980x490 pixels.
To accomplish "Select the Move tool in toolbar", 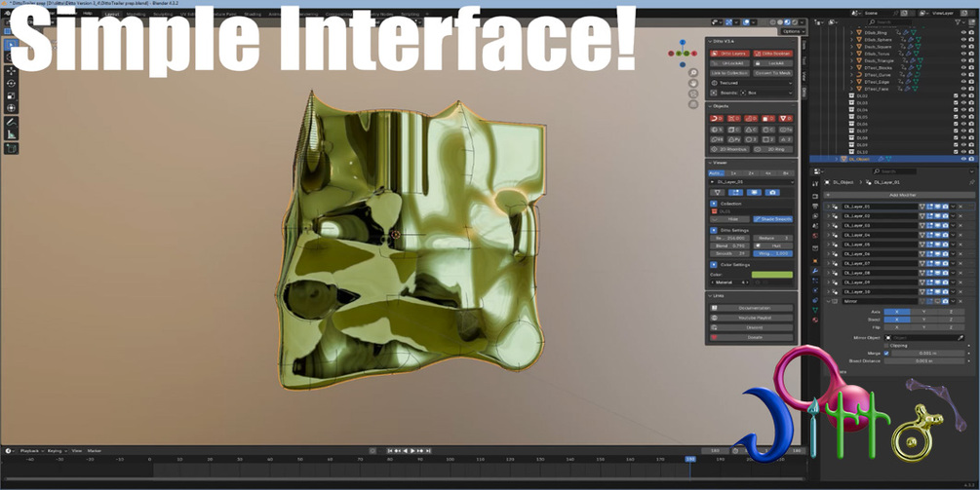I will click(12, 71).
